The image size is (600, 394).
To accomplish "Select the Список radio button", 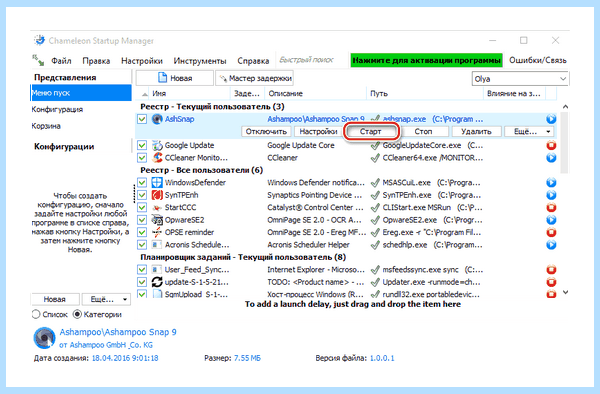I will coord(36,314).
